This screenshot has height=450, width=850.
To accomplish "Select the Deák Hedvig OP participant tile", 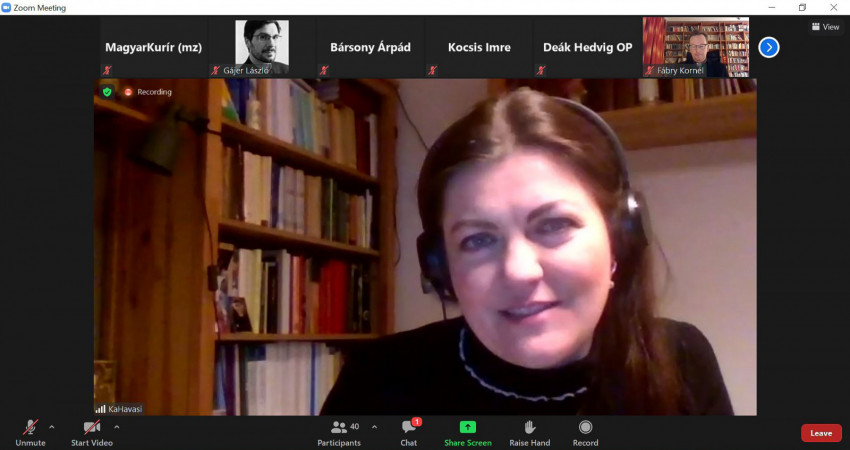I will point(587,47).
